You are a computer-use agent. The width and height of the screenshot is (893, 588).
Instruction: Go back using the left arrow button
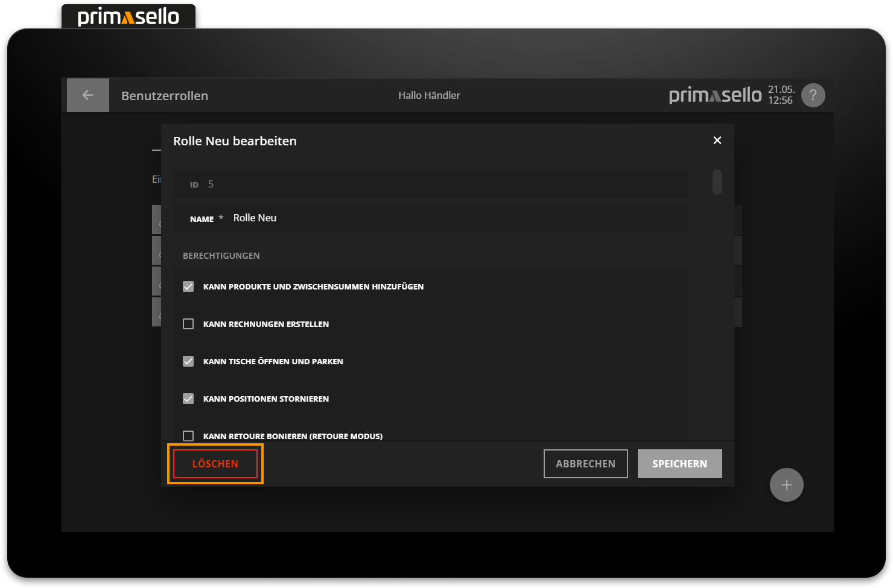pyautogui.click(x=88, y=95)
